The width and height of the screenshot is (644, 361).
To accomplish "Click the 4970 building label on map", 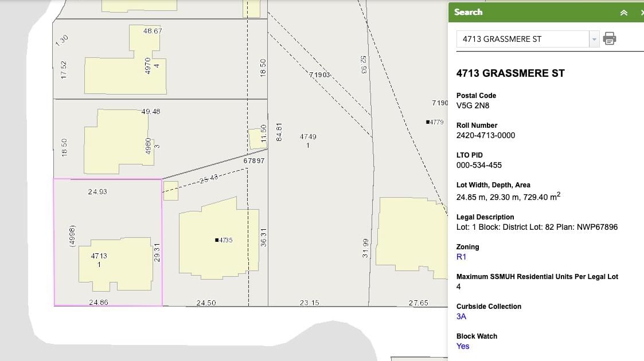I will 148,66.
